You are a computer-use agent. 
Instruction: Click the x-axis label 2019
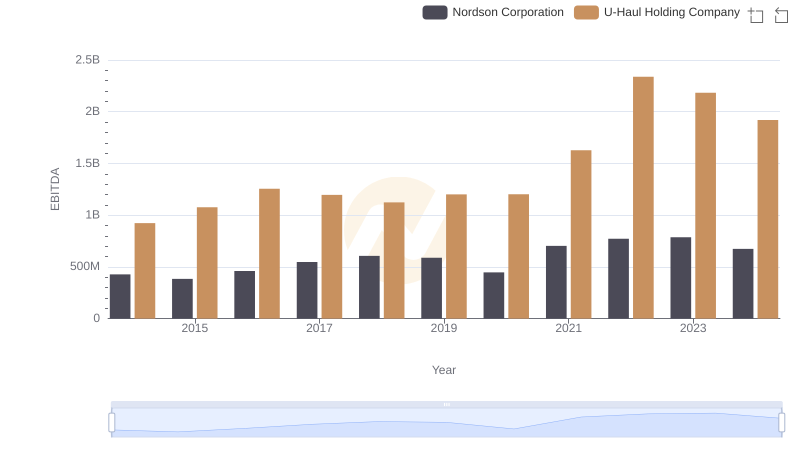click(444, 328)
